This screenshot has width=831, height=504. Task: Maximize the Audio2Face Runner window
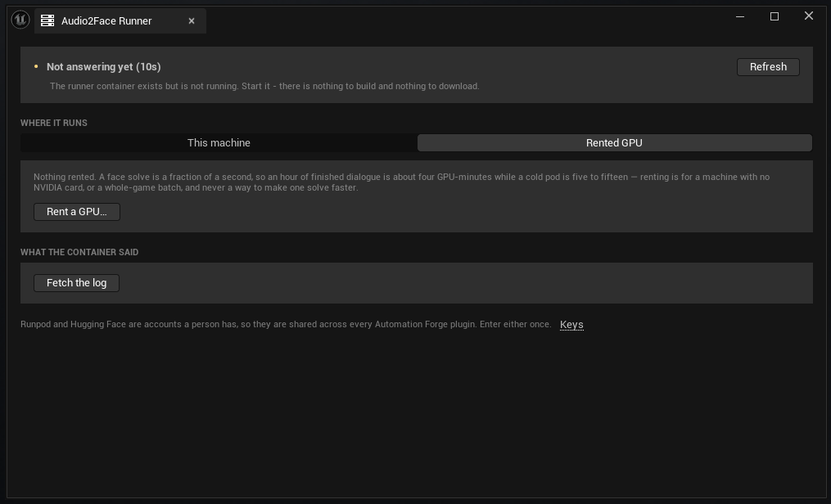[775, 16]
